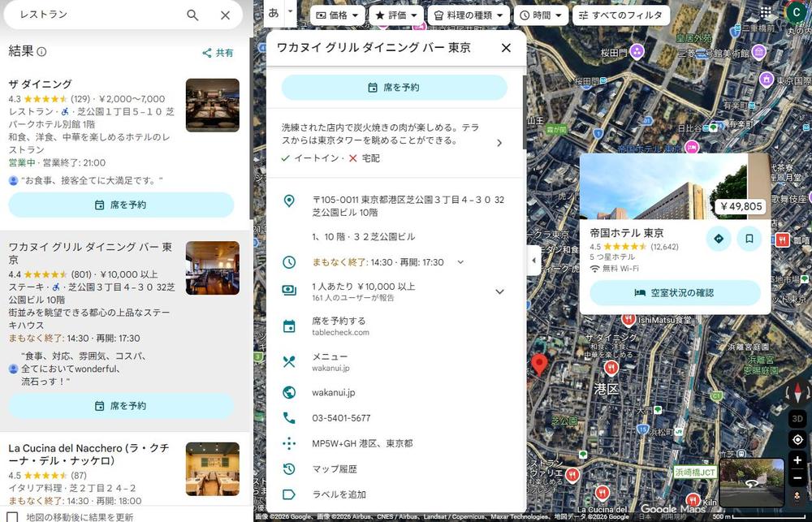Click the レストラン search field
The image size is (812, 522).
pyautogui.click(x=98, y=15)
